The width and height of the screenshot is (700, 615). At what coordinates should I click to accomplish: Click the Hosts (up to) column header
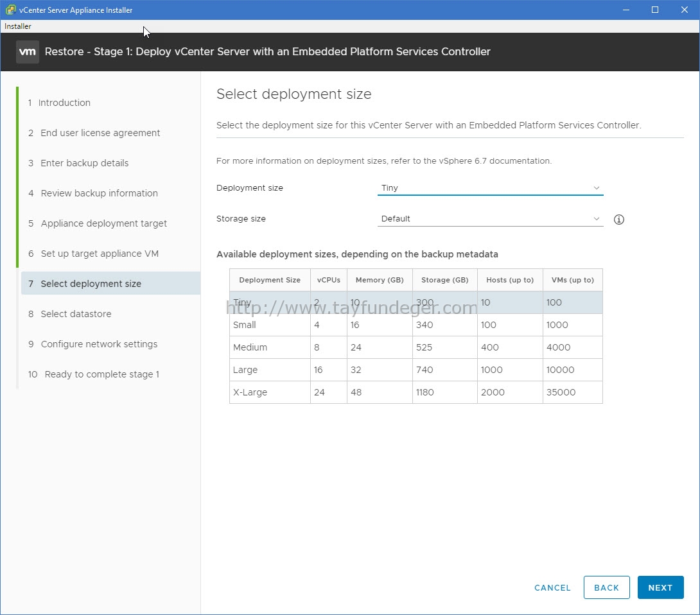coord(510,280)
